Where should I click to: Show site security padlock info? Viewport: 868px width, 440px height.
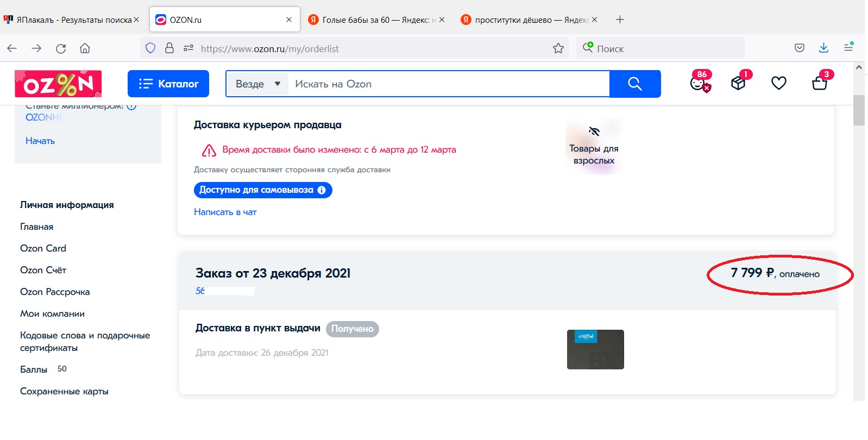point(169,48)
